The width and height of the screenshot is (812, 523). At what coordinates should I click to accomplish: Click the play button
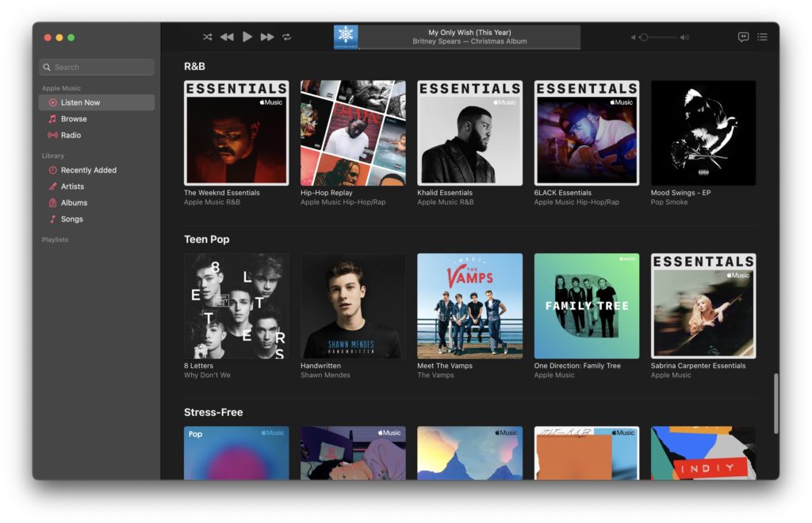pos(247,37)
